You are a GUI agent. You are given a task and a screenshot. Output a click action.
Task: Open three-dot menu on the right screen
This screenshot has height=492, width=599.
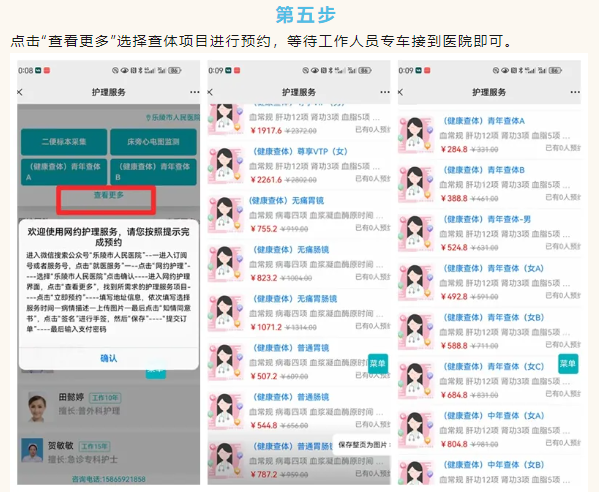(575, 92)
